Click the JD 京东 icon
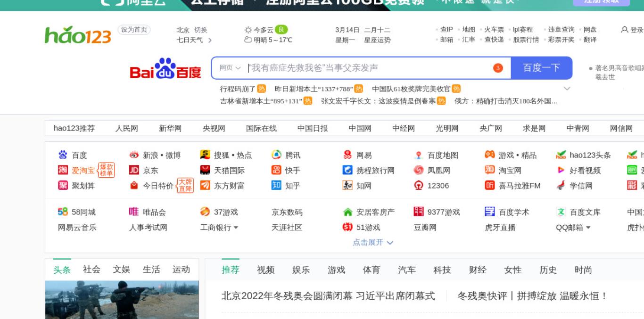 click(134, 170)
